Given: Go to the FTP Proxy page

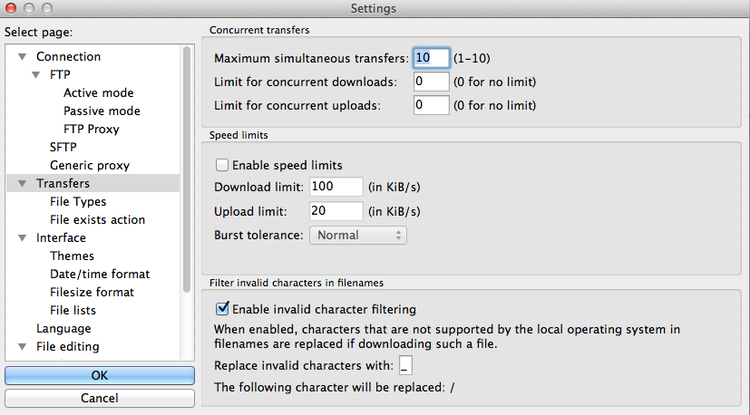Looking at the screenshot, I should (x=91, y=129).
